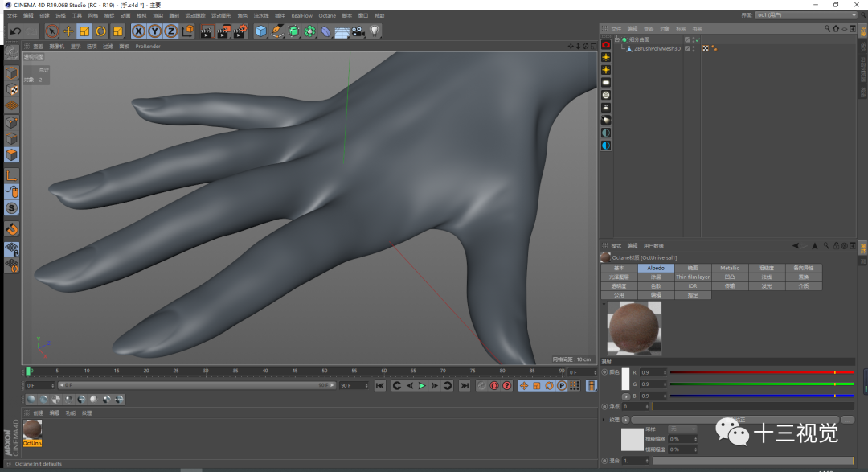The width and height of the screenshot is (868, 472).
Task: Click the Make Editable icon in left sidebar
Action: click(x=11, y=53)
